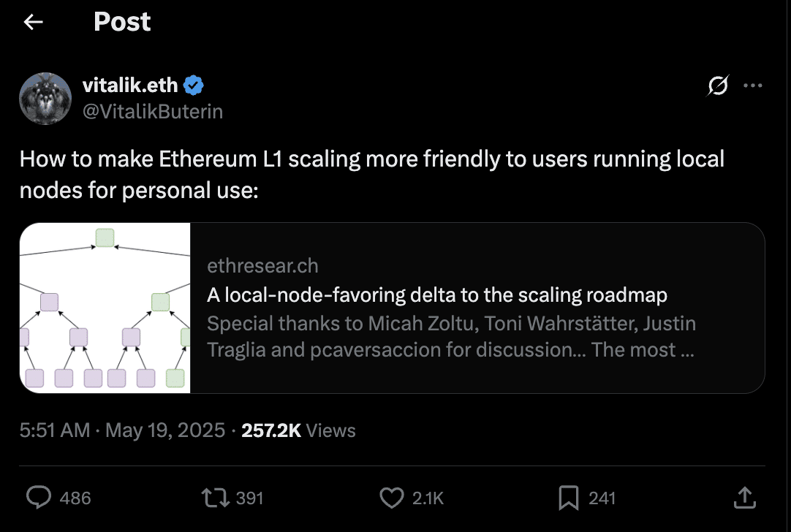This screenshot has height=532, width=791.
Task: Click the card description mentioning Micah Zoltu
Action: pyautogui.click(x=452, y=336)
